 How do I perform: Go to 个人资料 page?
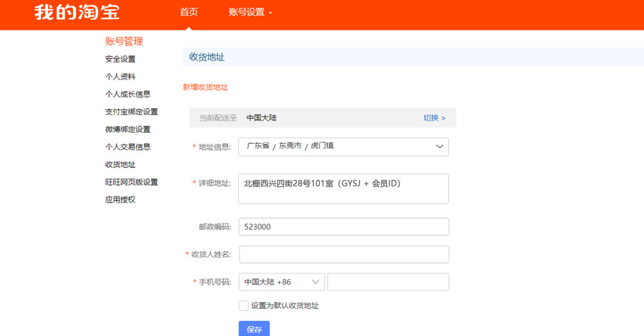click(120, 76)
